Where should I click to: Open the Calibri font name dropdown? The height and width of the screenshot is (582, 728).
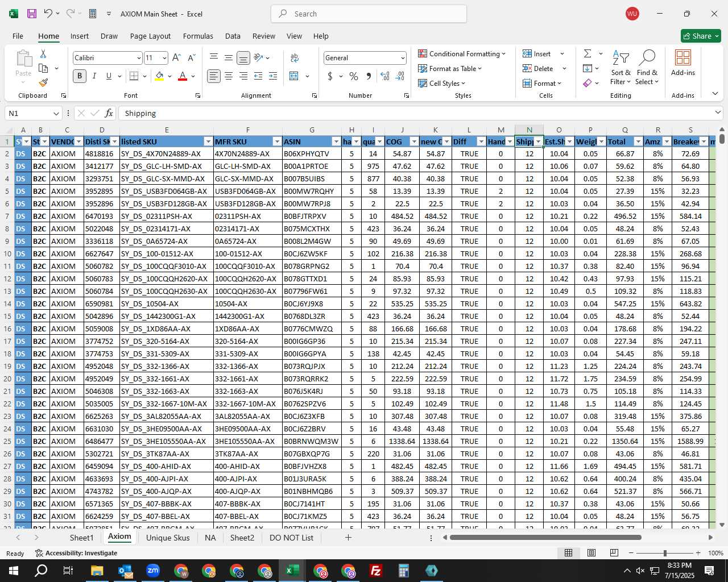pos(138,58)
